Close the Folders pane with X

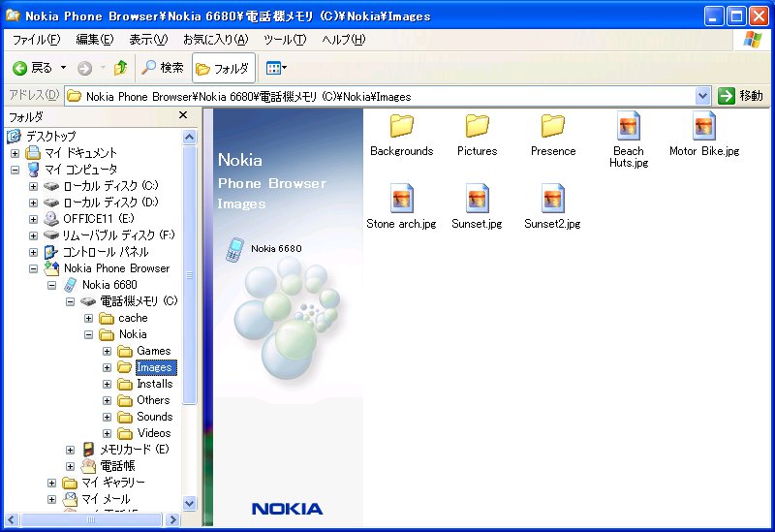click(x=183, y=115)
